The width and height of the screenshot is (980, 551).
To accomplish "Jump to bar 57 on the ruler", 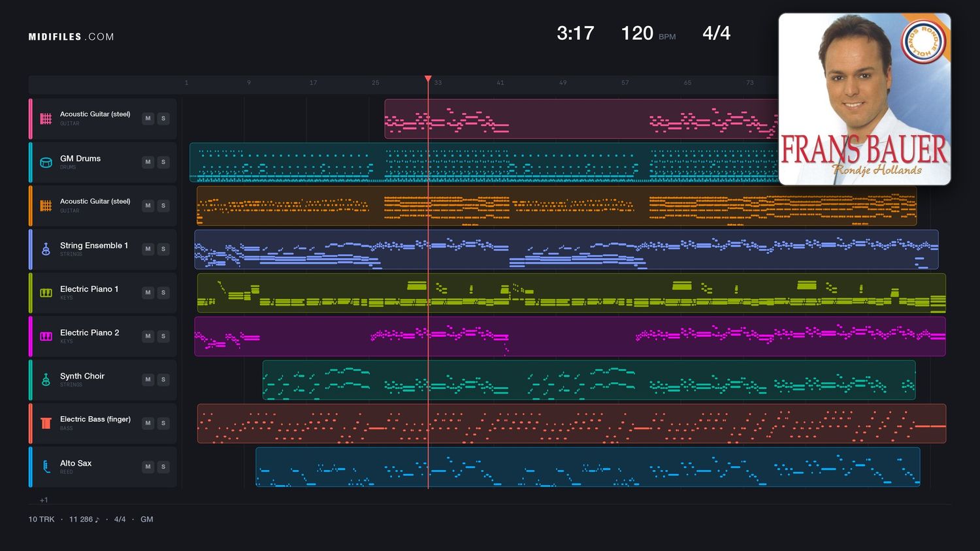I will (x=625, y=83).
